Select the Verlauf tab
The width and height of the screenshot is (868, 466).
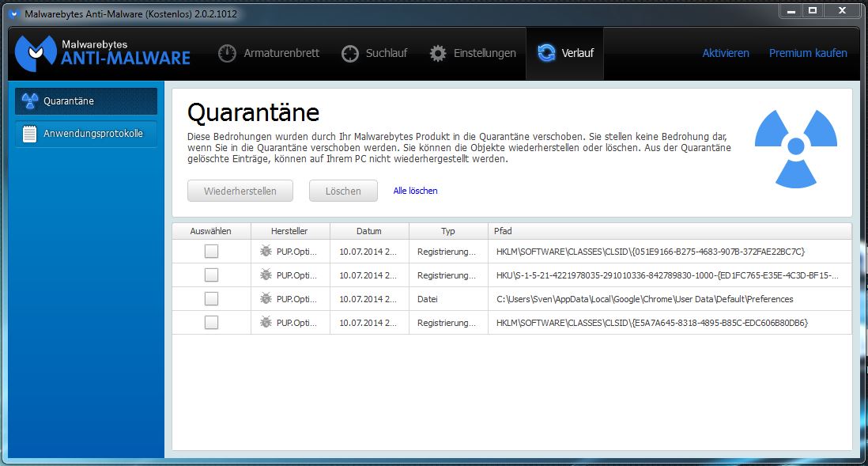point(564,53)
